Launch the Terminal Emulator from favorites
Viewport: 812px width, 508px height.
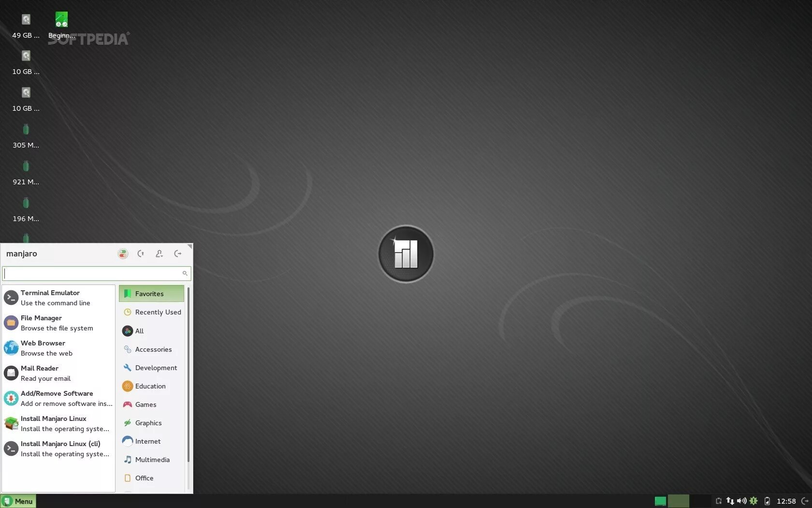coord(58,298)
